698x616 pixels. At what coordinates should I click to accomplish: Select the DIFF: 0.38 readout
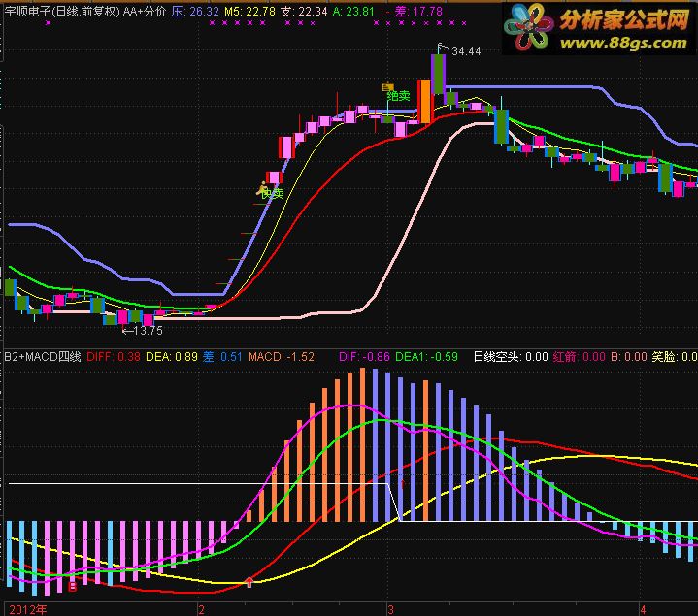(114, 357)
